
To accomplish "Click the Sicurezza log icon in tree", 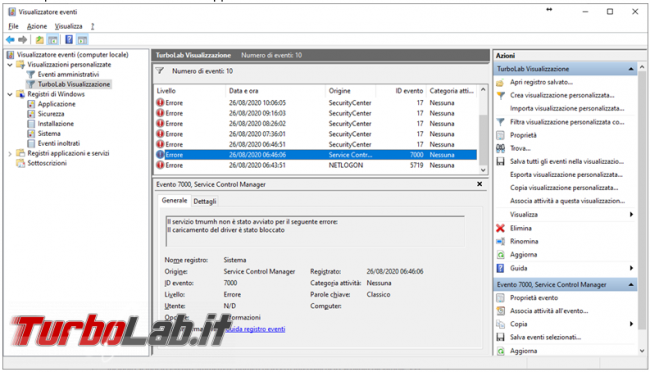I will point(31,114).
